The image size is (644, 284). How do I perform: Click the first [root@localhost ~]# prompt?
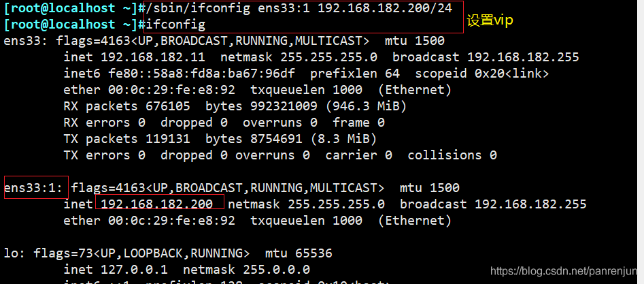point(74,8)
